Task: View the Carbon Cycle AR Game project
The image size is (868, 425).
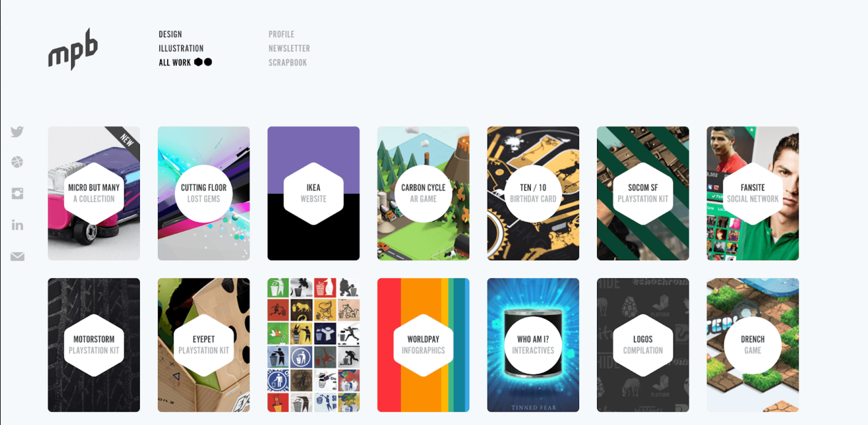Action: [x=423, y=193]
